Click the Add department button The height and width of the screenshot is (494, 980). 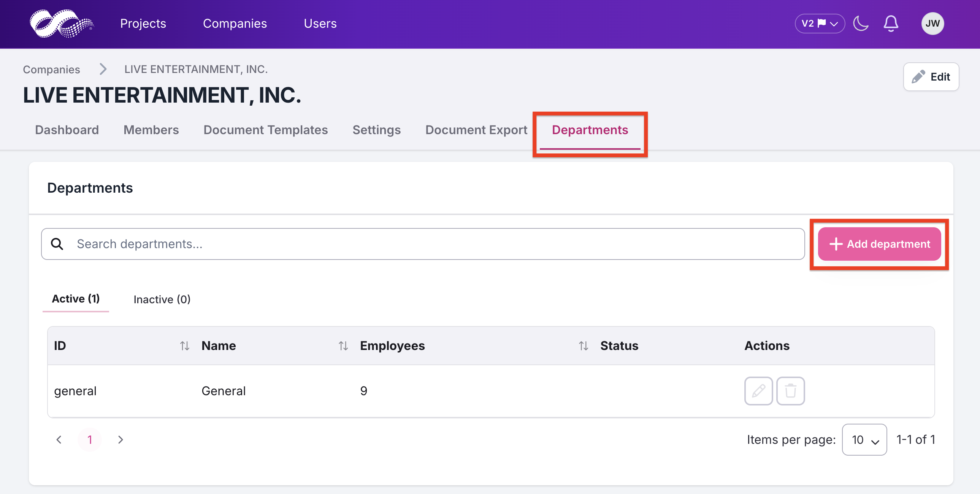(880, 244)
